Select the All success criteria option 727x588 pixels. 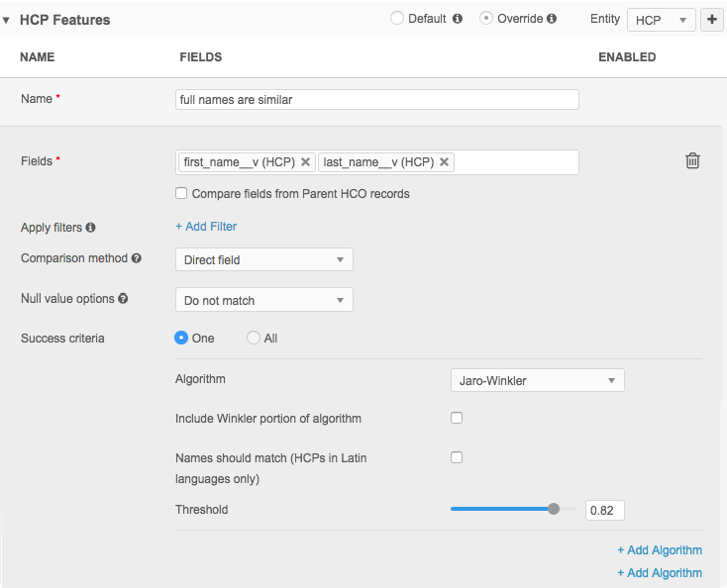click(x=254, y=339)
